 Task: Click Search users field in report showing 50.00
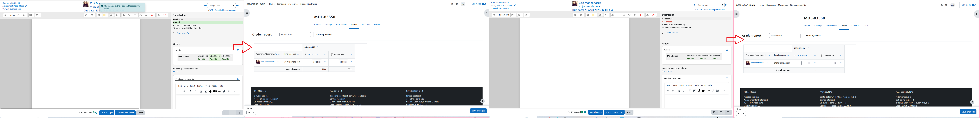(295, 35)
